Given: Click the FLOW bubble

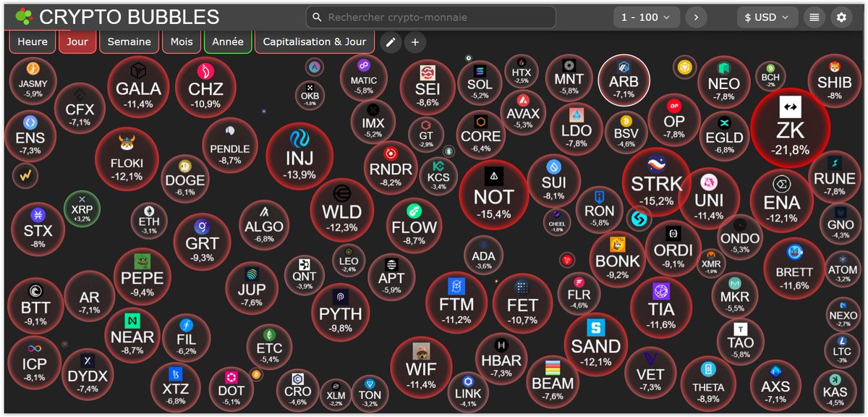Looking at the screenshot, I should point(414,227).
